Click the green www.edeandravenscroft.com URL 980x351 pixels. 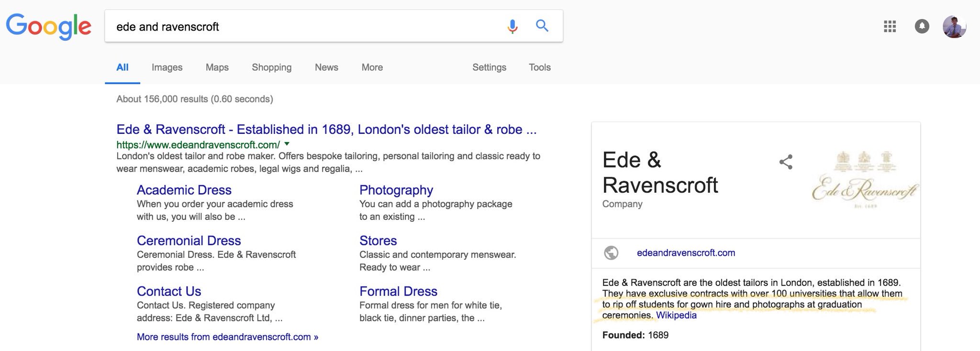pos(198,144)
